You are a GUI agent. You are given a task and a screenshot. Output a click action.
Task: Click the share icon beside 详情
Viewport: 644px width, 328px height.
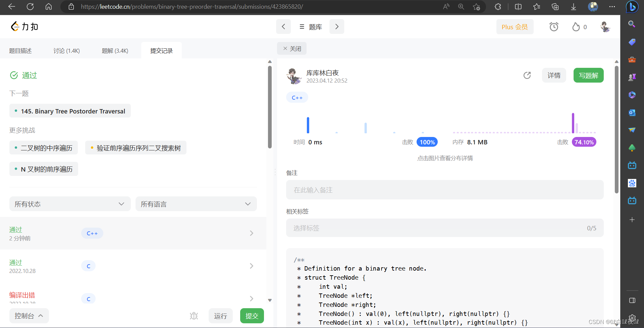(527, 75)
